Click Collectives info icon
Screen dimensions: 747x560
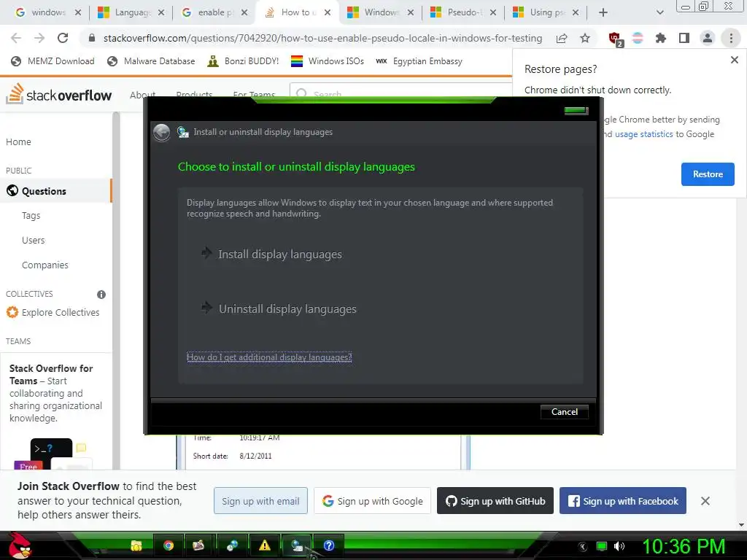coord(101,295)
